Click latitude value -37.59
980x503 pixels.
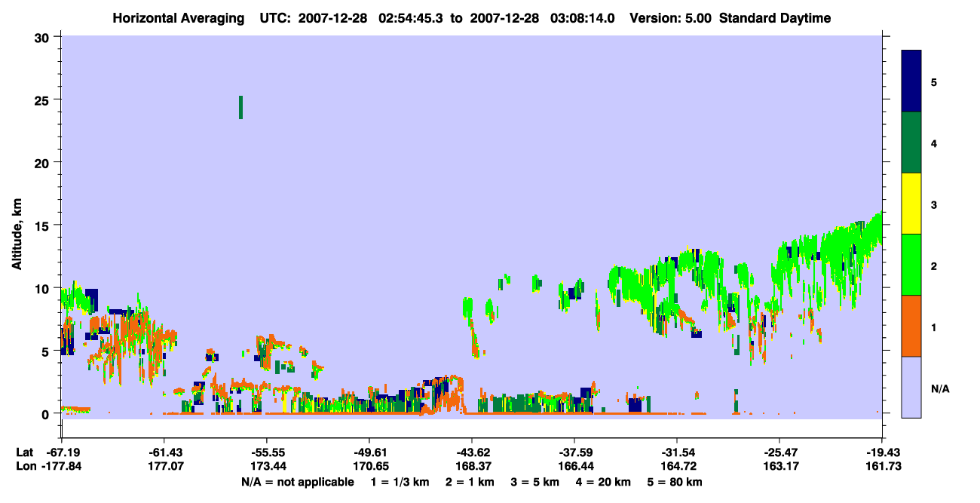click(574, 452)
